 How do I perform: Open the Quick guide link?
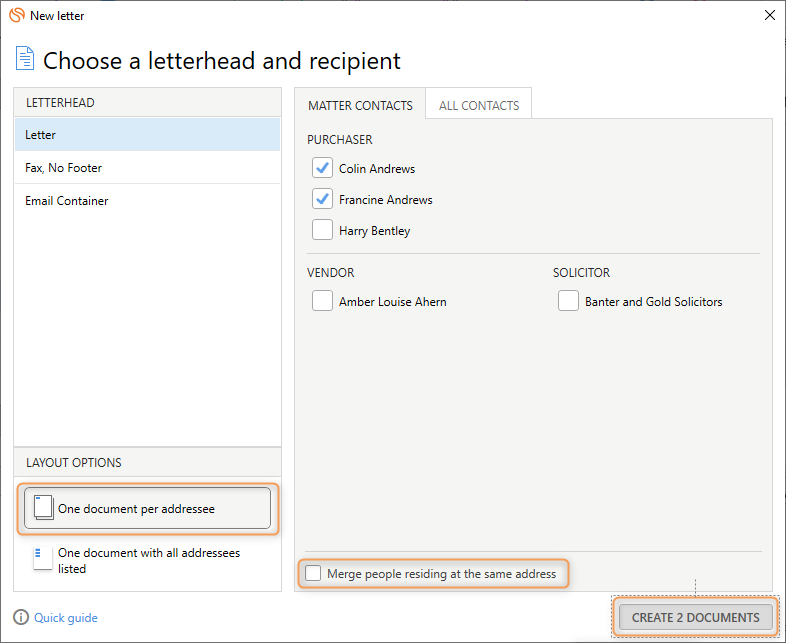tap(66, 617)
